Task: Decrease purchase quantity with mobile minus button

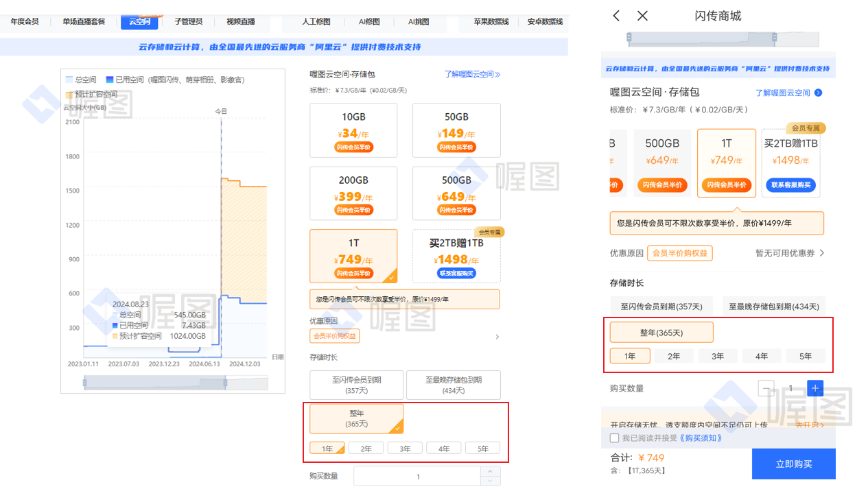Action: [x=766, y=388]
